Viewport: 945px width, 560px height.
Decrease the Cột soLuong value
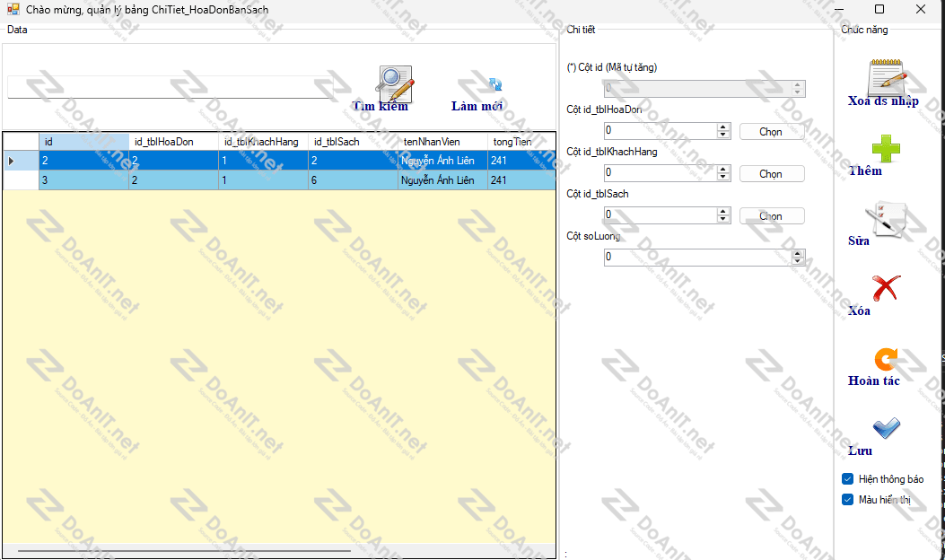[798, 261]
